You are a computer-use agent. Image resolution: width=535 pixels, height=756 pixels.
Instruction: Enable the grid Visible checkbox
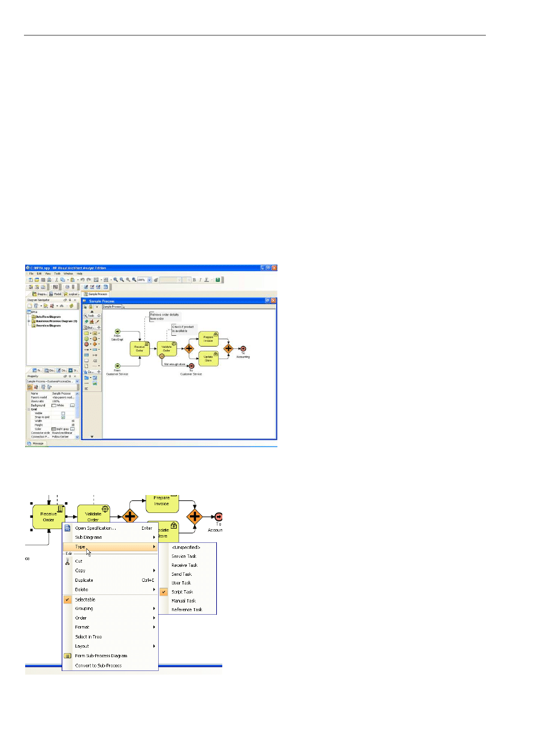pos(63,413)
